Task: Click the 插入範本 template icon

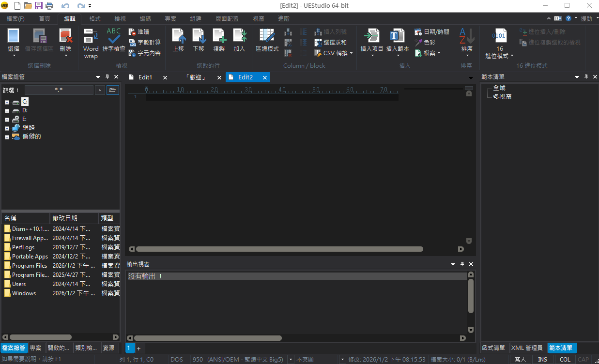Action: point(397,37)
